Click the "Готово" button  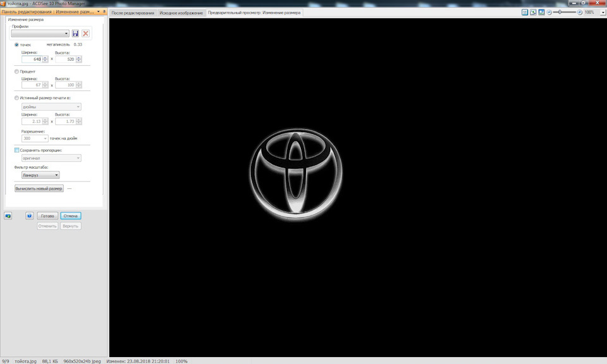(47, 216)
